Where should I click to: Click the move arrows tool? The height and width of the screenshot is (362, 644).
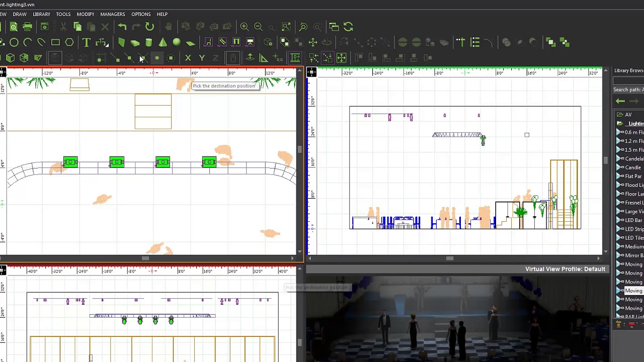click(313, 42)
